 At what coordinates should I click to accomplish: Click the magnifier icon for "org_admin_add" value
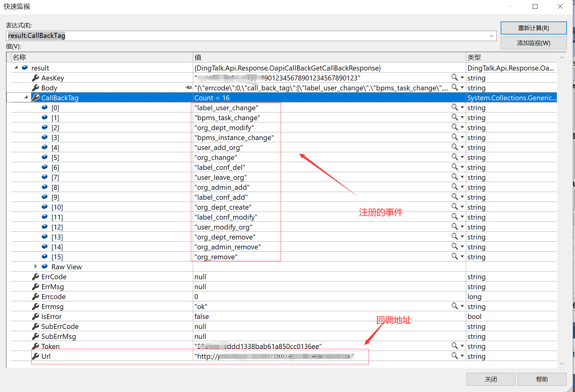click(x=455, y=187)
